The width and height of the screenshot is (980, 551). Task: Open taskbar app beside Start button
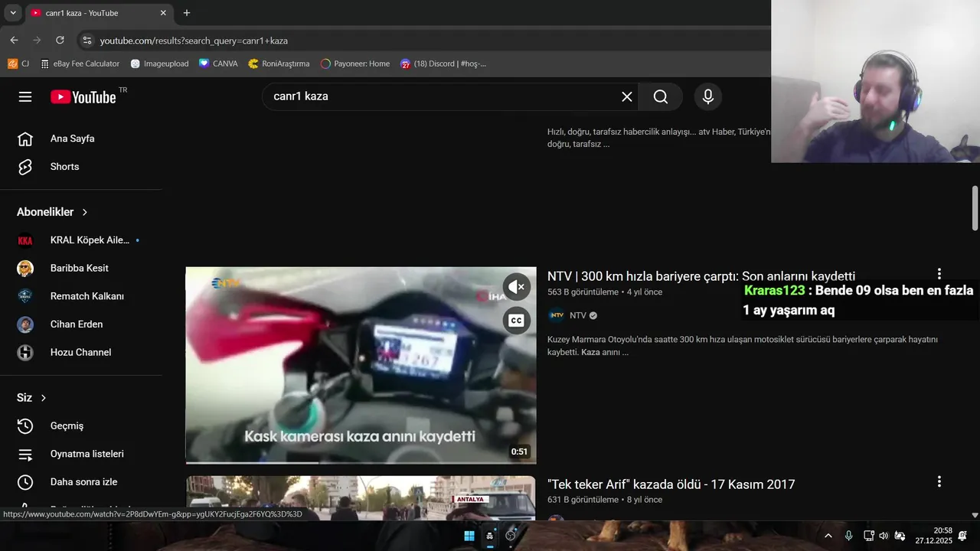(x=490, y=536)
